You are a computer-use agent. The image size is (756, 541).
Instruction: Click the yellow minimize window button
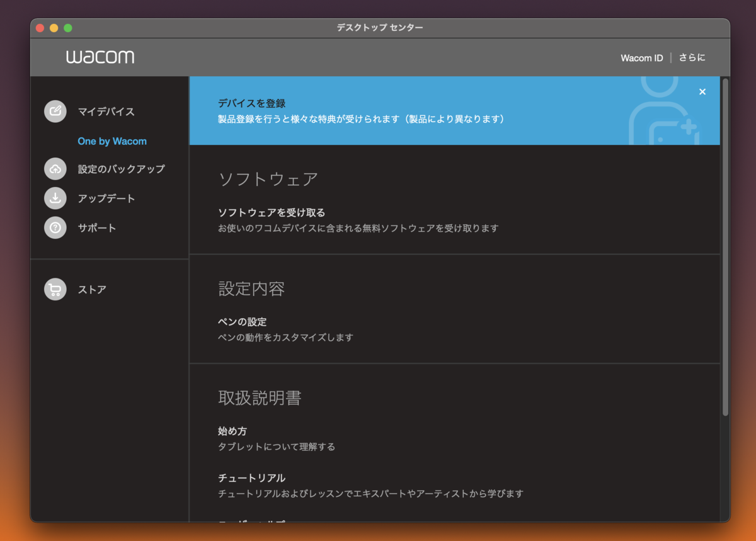(x=54, y=28)
